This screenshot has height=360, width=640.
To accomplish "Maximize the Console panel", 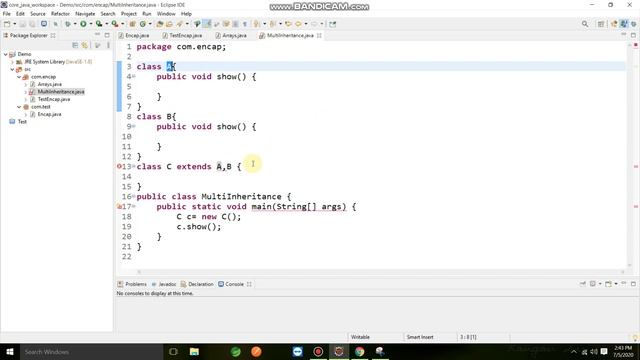I will click(633, 284).
